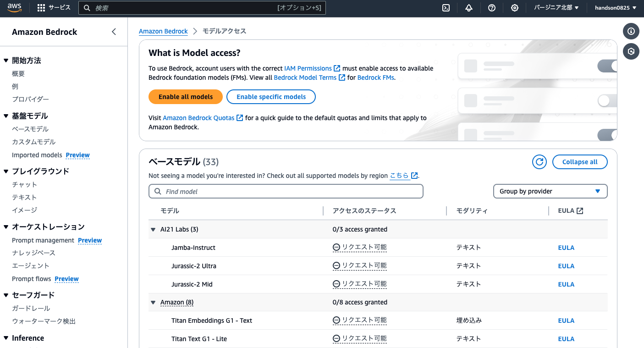Open Prompt flows in the sidebar

click(x=32, y=279)
